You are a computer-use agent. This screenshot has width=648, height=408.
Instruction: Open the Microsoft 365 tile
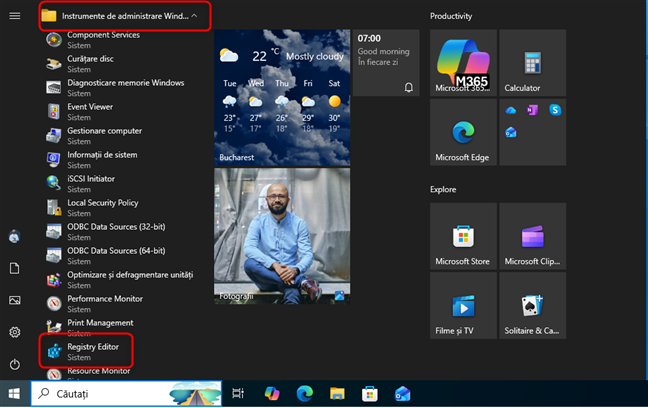point(463,63)
